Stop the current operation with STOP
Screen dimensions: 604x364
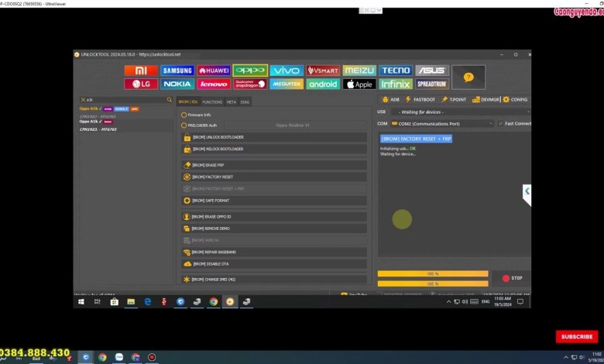click(x=513, y=278)
